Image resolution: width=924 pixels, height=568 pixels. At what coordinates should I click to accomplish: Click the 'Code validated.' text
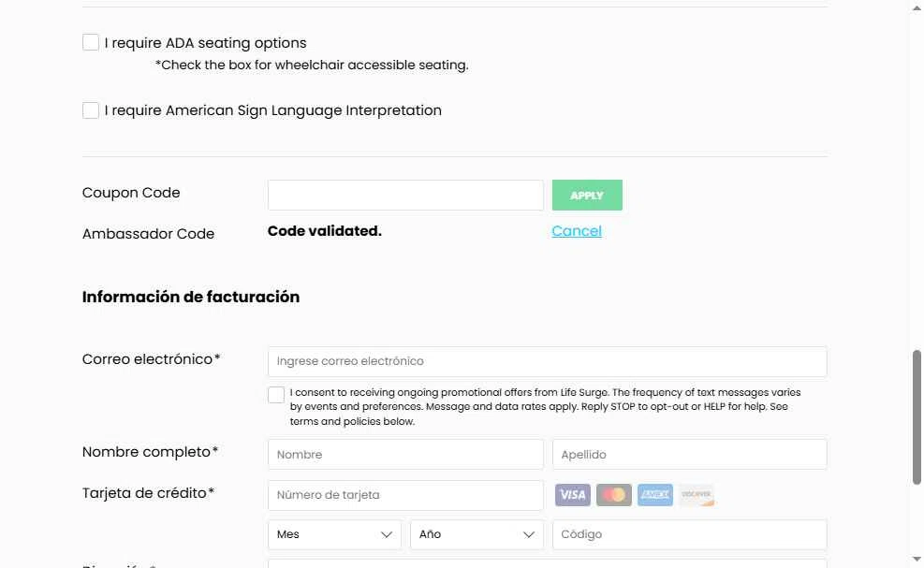coord(325,231)
